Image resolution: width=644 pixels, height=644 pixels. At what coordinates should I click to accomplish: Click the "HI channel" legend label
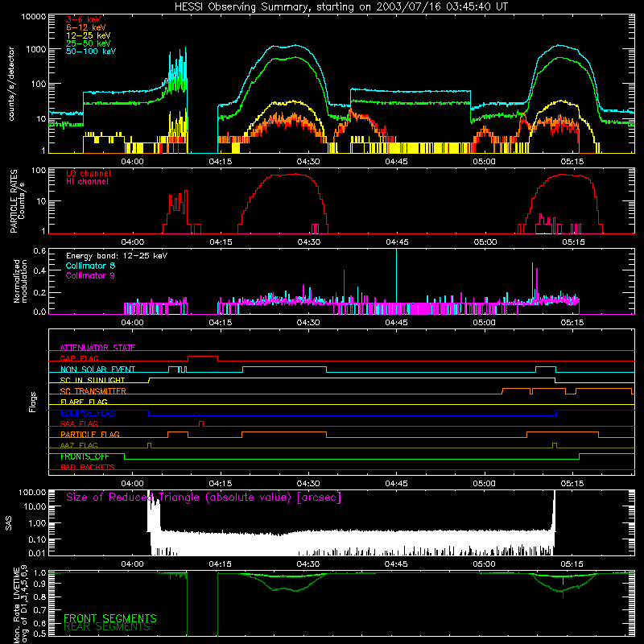[87, 181]
